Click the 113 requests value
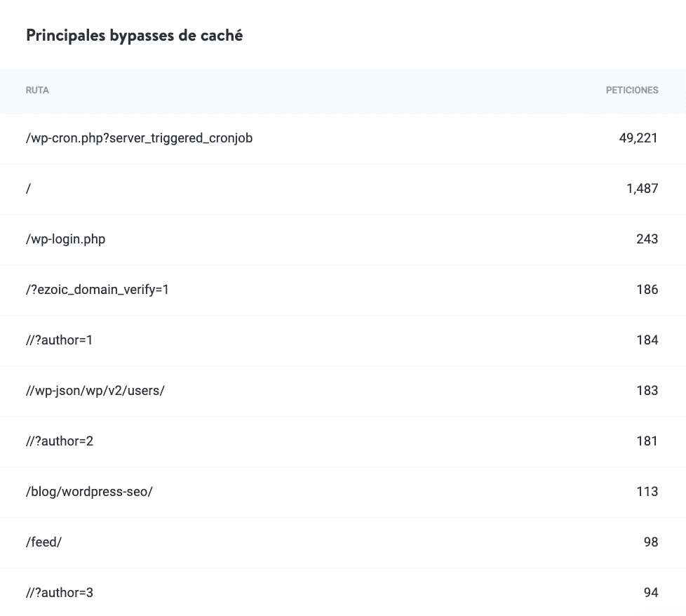Viewport: 686px width, 616px height. pyautogui.click(x=647, y=492)
